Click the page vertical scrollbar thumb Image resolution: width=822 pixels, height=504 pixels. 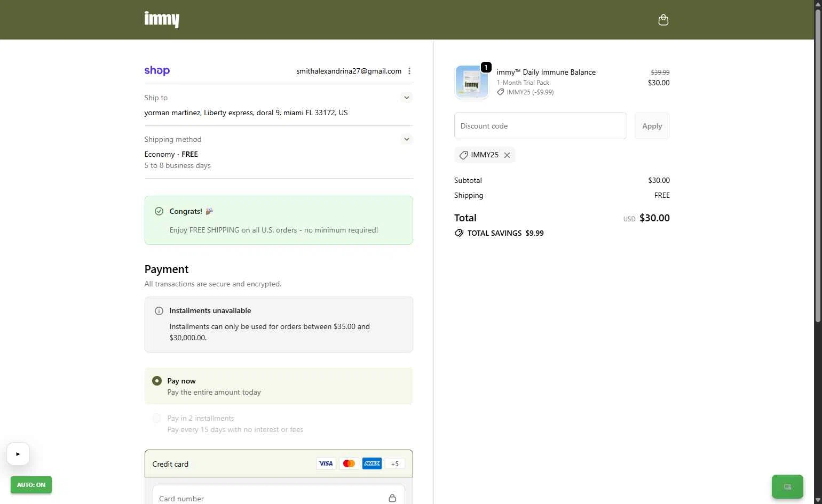[818, 166]
